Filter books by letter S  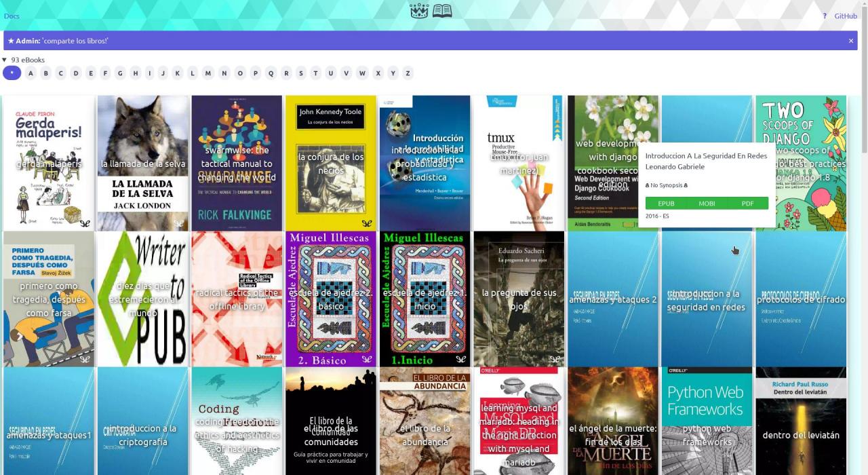coord(300,73)
